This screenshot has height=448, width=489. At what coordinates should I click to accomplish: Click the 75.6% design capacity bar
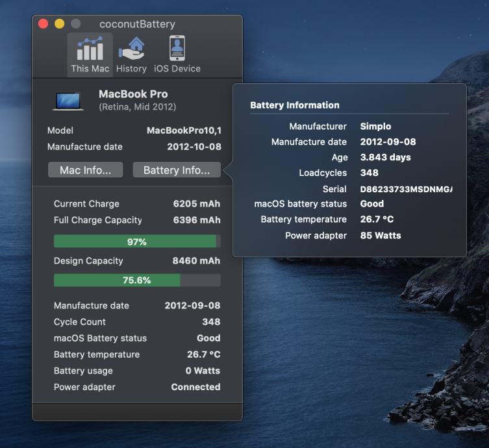[x=136, y=280]
